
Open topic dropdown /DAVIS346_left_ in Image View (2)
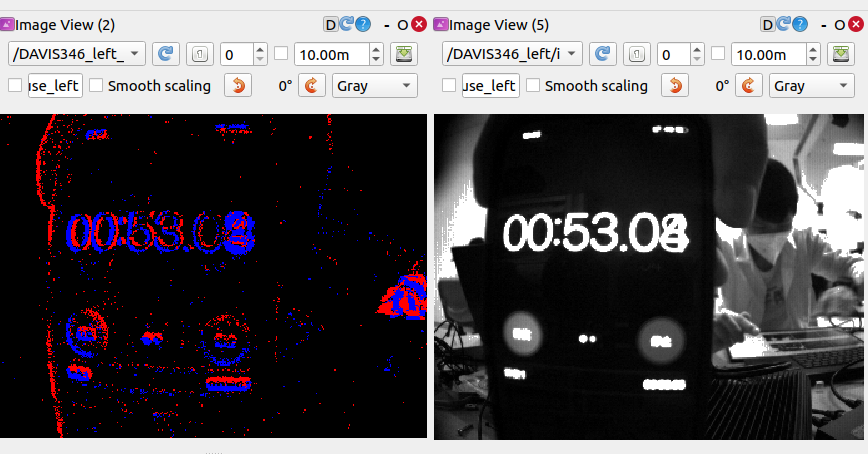coord(76,54)
